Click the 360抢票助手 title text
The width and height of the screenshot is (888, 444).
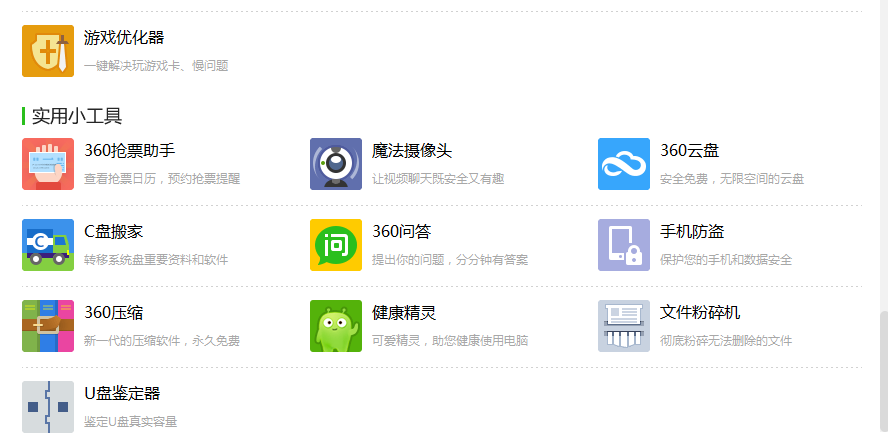(x=130, y=151)
